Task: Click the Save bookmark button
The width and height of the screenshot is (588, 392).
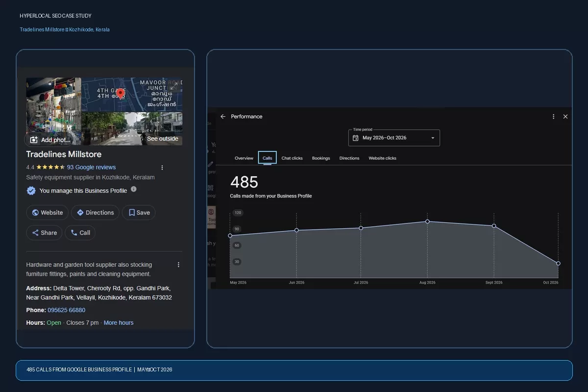Action: [139, 213]
